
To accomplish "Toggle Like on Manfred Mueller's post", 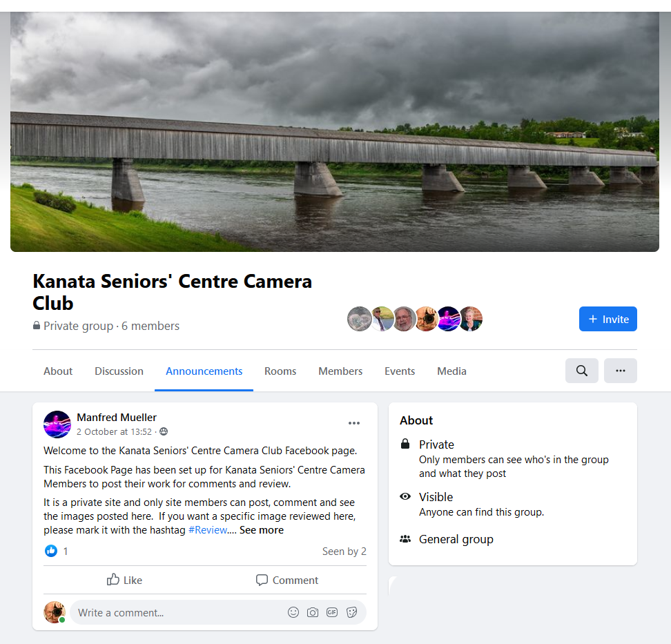I will coord(124,580).
